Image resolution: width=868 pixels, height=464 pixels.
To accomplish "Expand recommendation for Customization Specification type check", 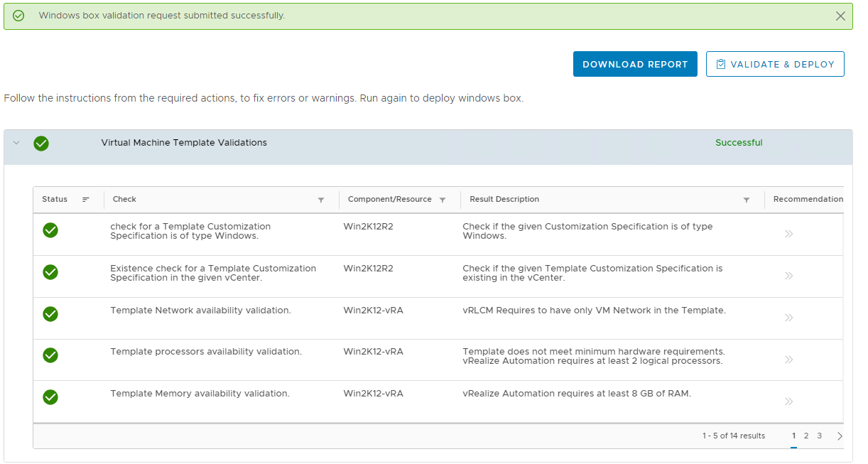I will coord(788,234).
